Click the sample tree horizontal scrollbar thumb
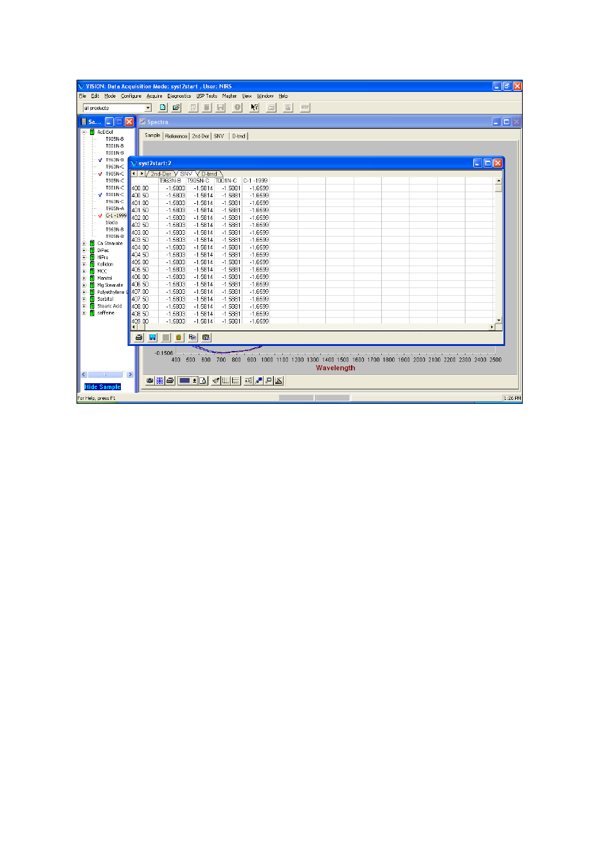The width and height of the screenshot is (614, 868). pyautogui.click(x=105, y=374)
